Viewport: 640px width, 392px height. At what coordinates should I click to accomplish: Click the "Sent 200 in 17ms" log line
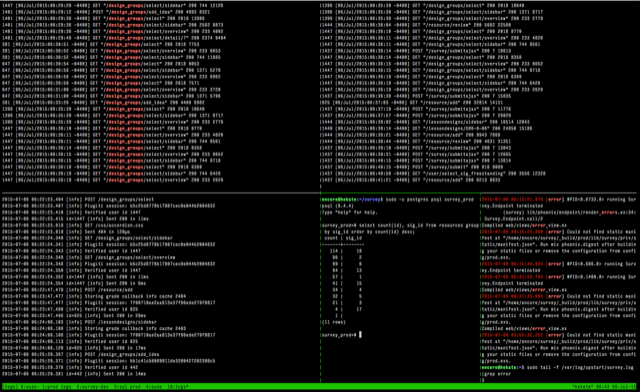tap(74, 348)
